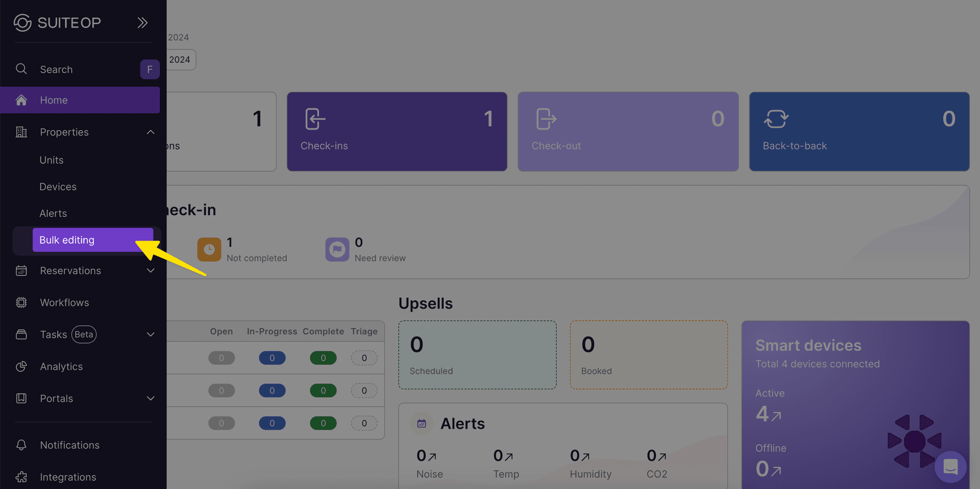Open the chat support bubble
This screenshot has width=980, height=489.
click(x=950, y=467)
